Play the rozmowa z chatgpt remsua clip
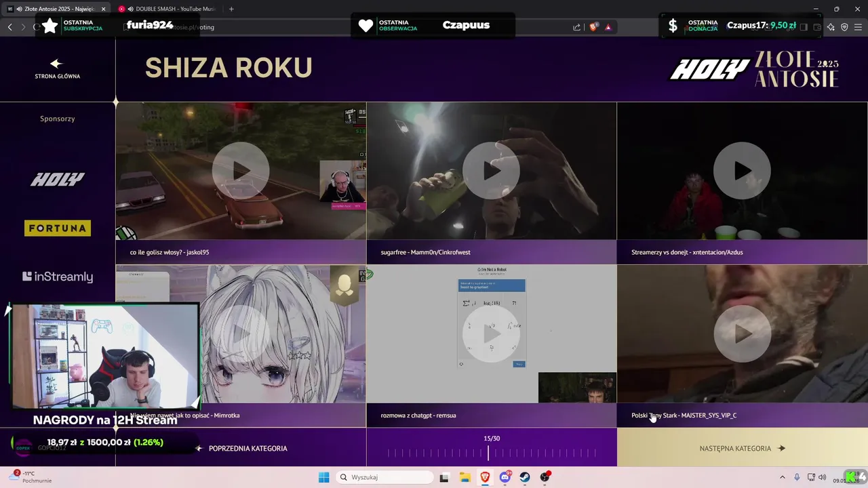 (x=492, y=333)
